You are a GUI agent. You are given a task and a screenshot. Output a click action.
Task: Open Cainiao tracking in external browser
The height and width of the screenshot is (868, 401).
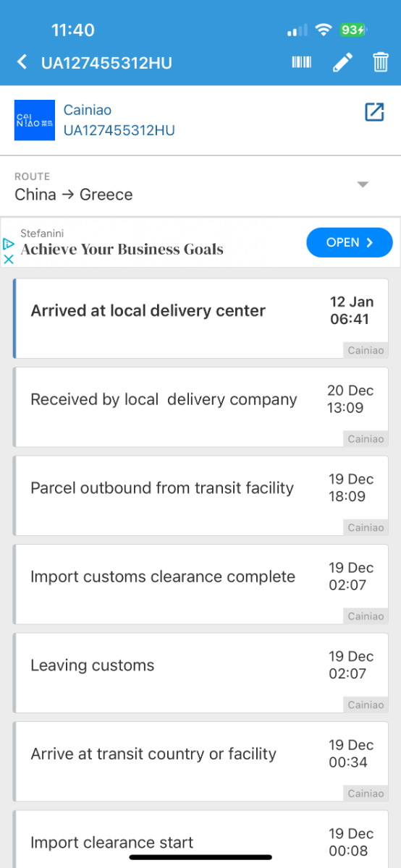[374, 112]
